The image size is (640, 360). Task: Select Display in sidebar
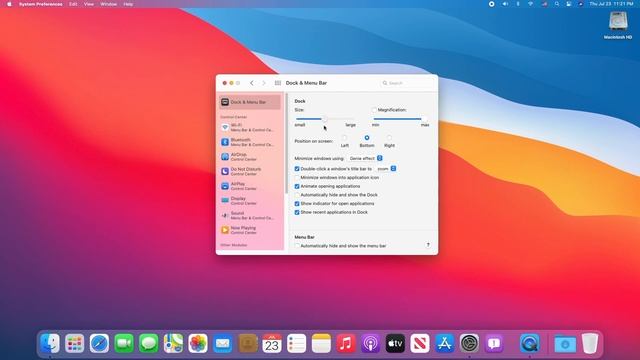click(x=250, y=201)
